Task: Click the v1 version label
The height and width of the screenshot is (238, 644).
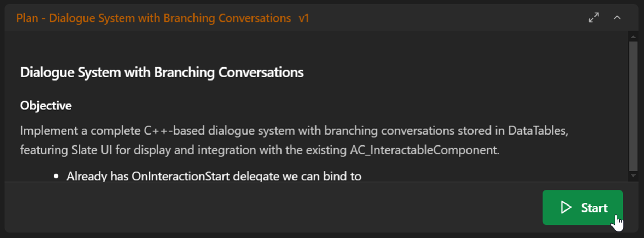Action: pos(304,18)
